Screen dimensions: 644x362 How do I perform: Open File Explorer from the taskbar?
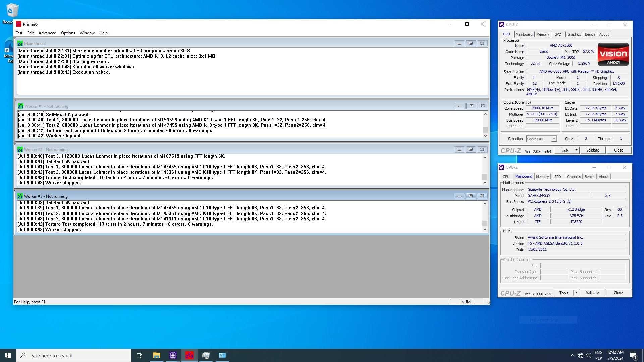pyautogui.click(x=156, y=355)
